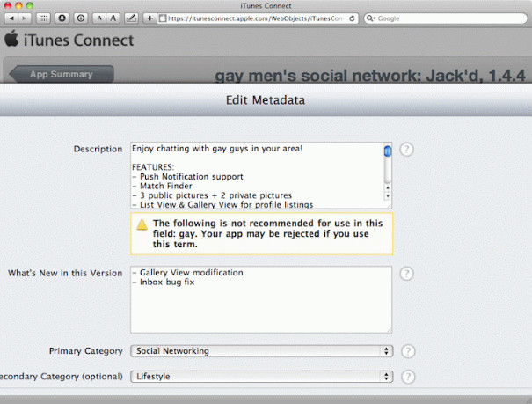The height and width of the screenshot is (404, 532).
Task: Click the 'Push Notification support' line
Action: point(187,177)
